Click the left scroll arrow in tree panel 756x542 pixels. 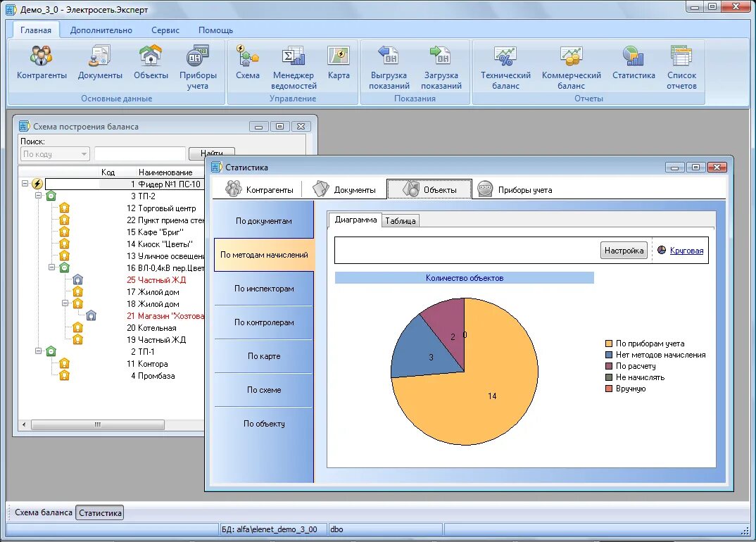click(x=24, y=424)
